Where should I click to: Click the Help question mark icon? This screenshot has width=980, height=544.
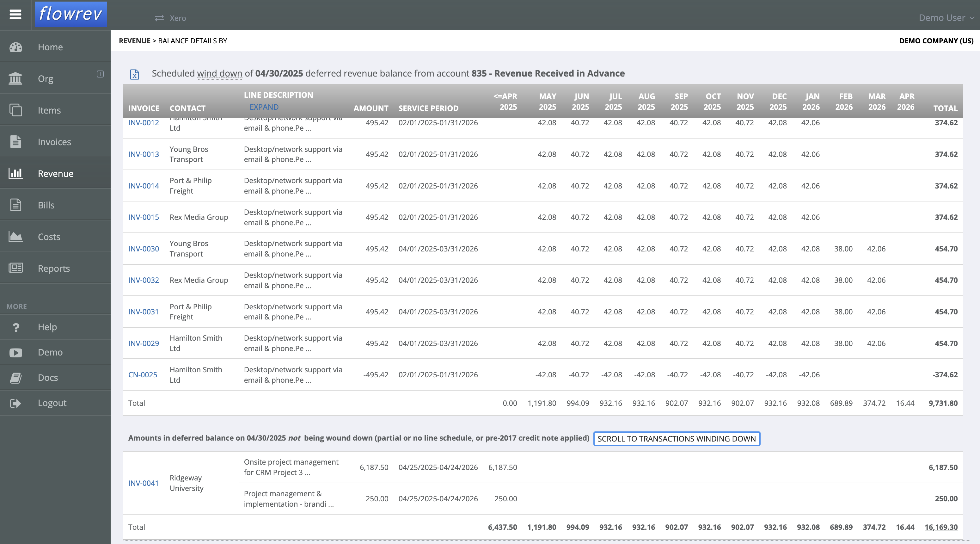coord(15,327)
